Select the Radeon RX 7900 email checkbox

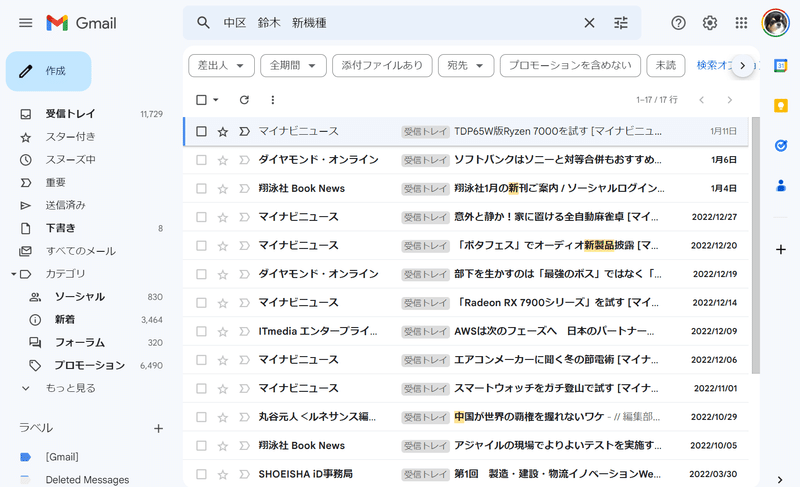click(x=202, y=303)
